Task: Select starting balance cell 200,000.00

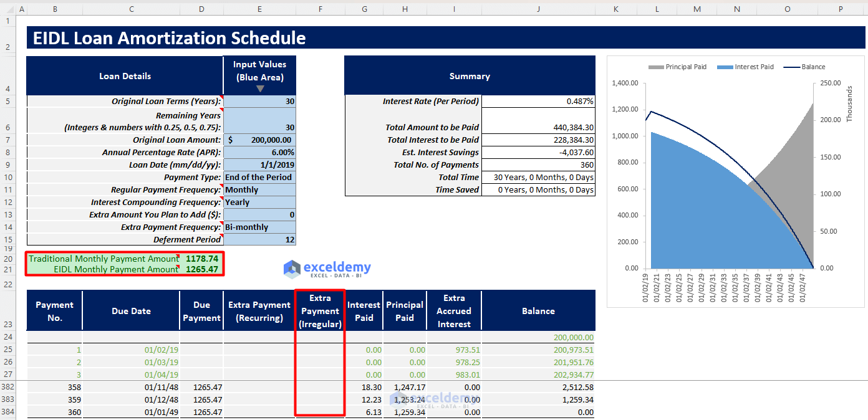Action: 538,337
